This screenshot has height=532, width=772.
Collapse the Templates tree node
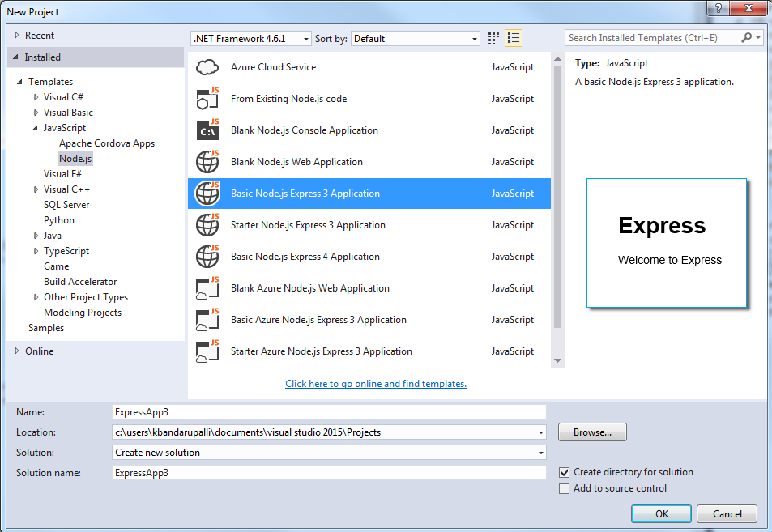[19, 82]
